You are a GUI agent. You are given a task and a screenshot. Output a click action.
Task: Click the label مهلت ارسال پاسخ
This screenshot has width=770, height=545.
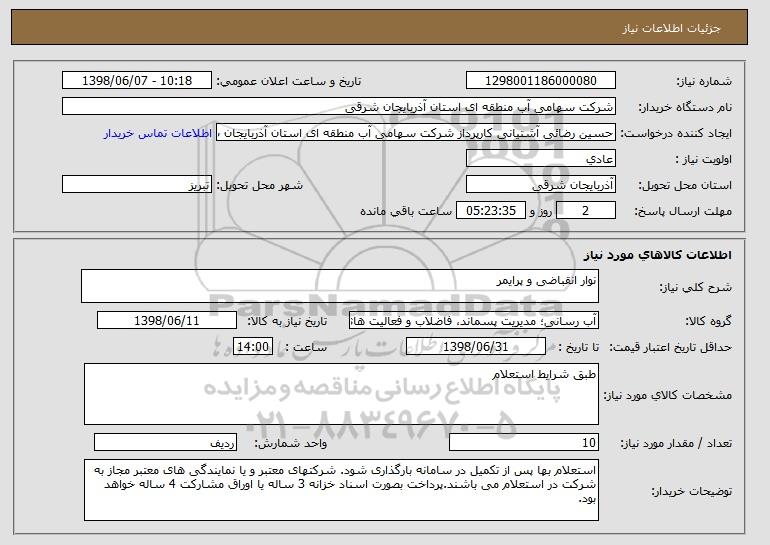click(x=683, y=211)
